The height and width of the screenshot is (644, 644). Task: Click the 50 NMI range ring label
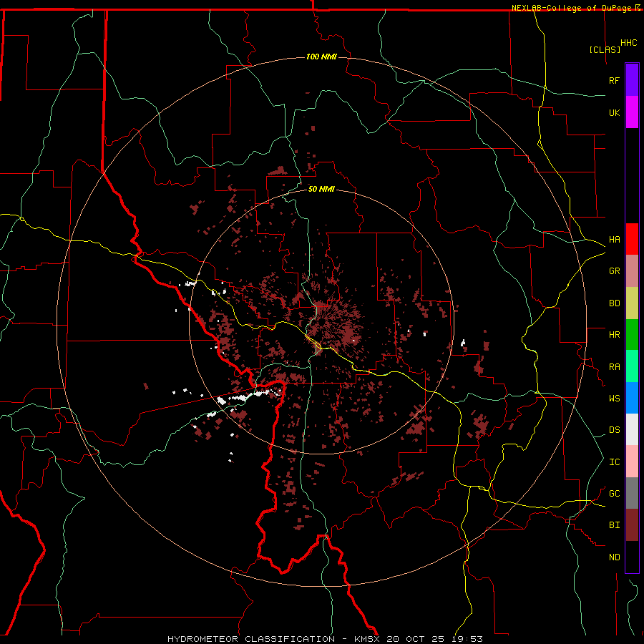tap(321, 189)
